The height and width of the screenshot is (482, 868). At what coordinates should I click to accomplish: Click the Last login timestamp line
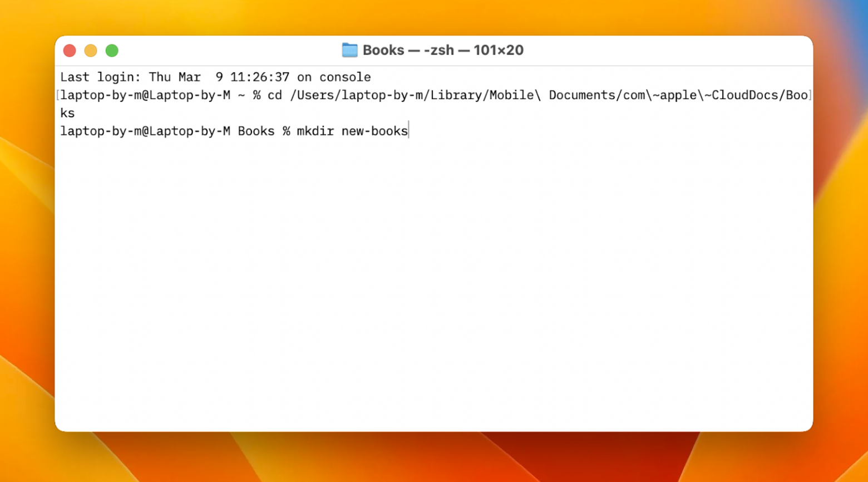point(216,77)
